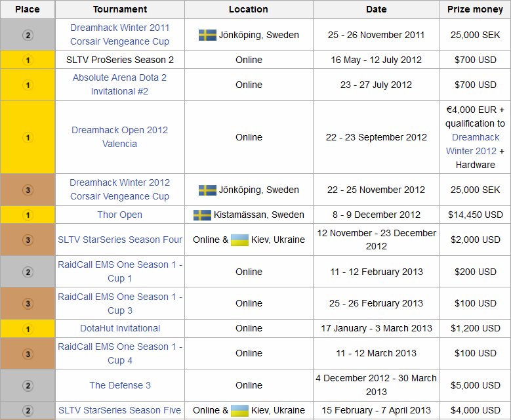Click the Tournament column header

tap(120, 9)
